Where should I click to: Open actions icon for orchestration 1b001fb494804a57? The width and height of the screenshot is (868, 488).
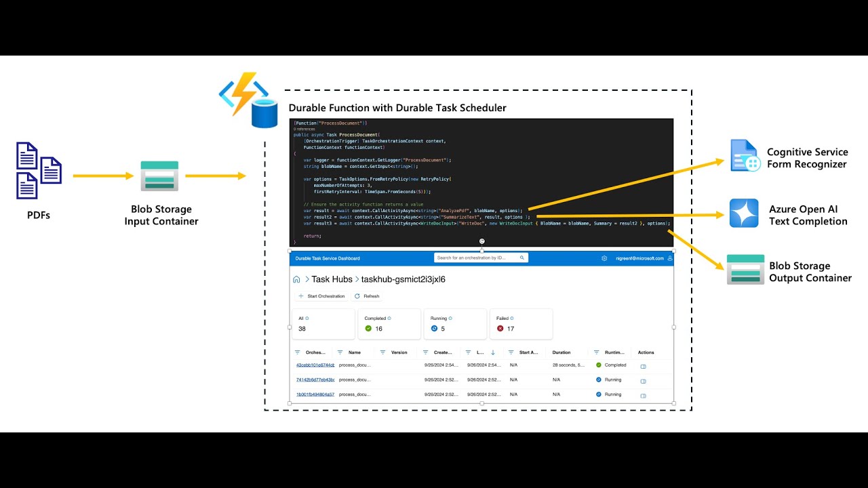click(x=644, y=395)
